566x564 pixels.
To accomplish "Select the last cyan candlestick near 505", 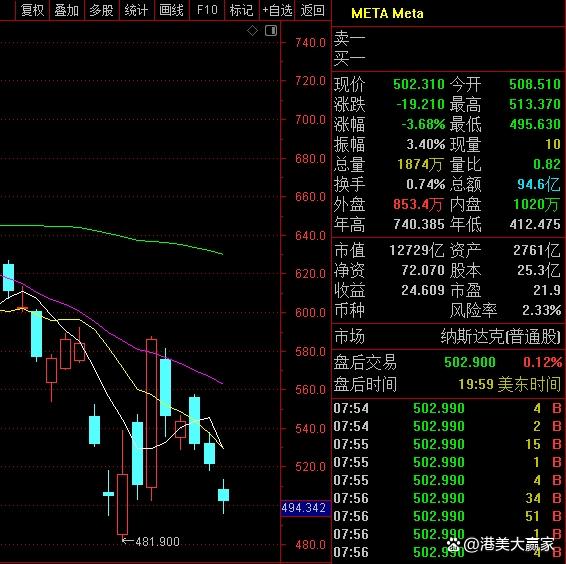I will tap(223, 495).
